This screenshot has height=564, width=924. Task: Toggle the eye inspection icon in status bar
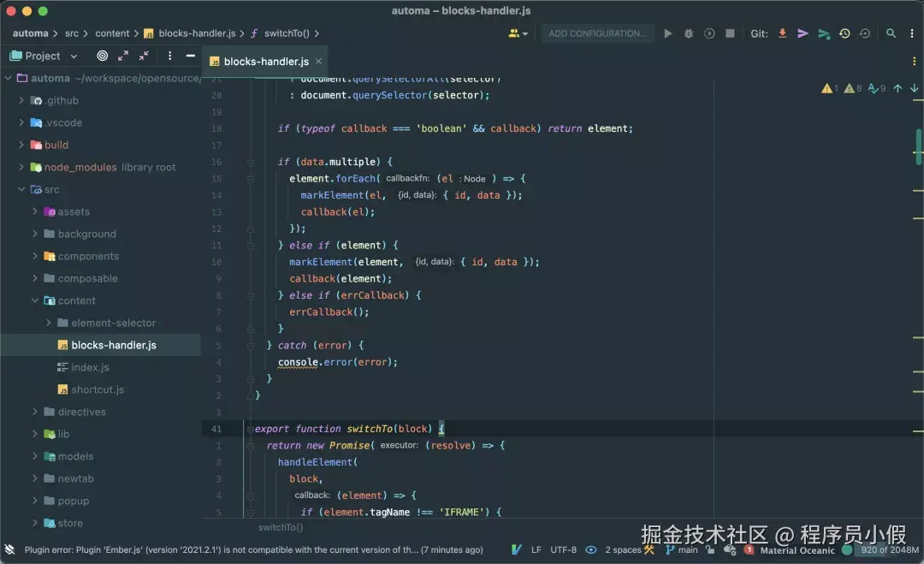pyautogui.click(x=591, y=549)
